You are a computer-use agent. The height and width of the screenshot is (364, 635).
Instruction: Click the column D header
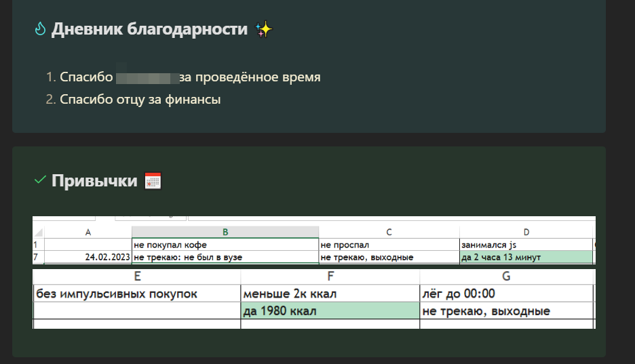click(x=526, y=232)
